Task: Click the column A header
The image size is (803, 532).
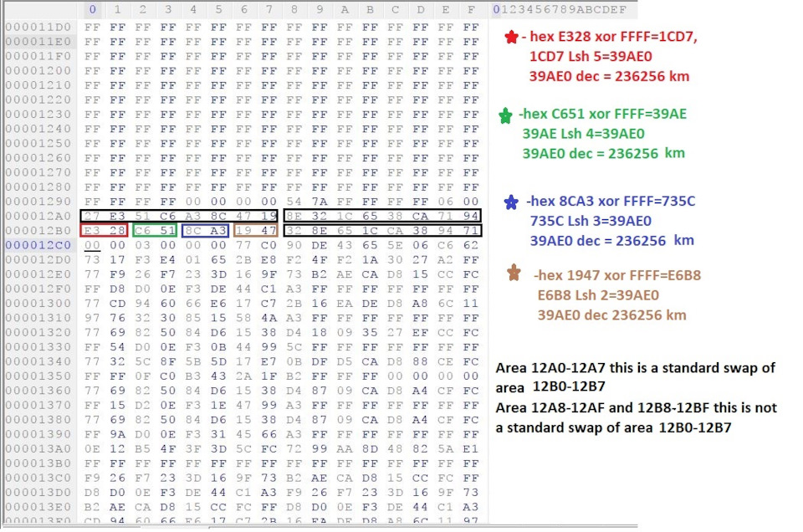Action: [345, 9]
